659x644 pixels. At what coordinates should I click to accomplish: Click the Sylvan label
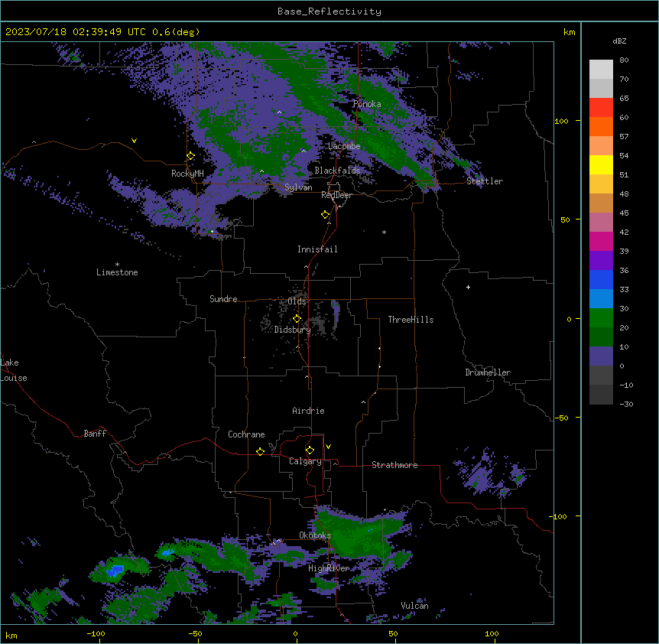(298, 187)
